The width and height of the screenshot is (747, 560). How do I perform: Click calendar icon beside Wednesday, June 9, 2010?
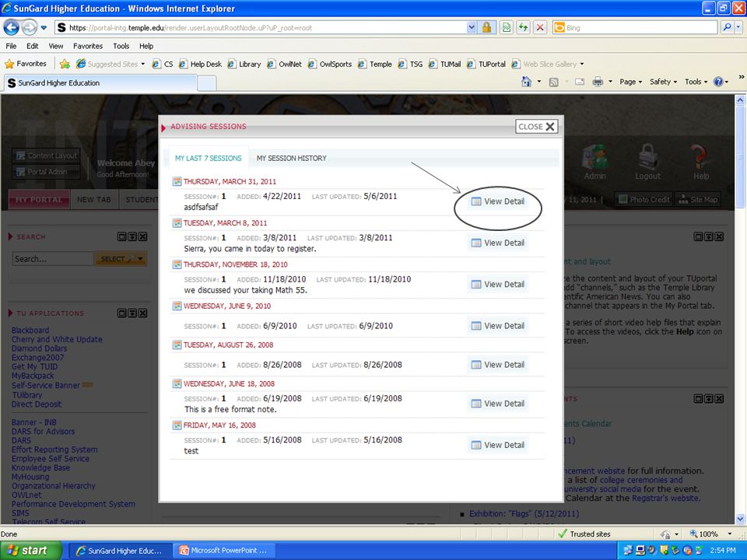point(177,306)
